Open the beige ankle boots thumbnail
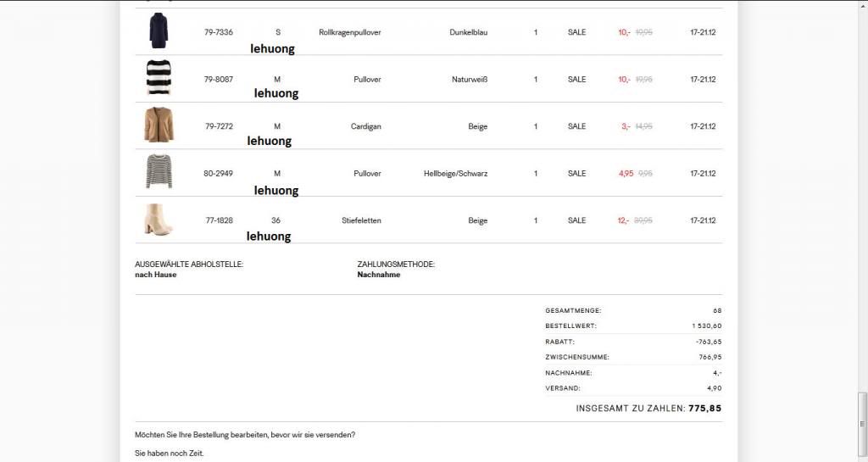This screenshot has height=462, width=868. pos(159,220)
